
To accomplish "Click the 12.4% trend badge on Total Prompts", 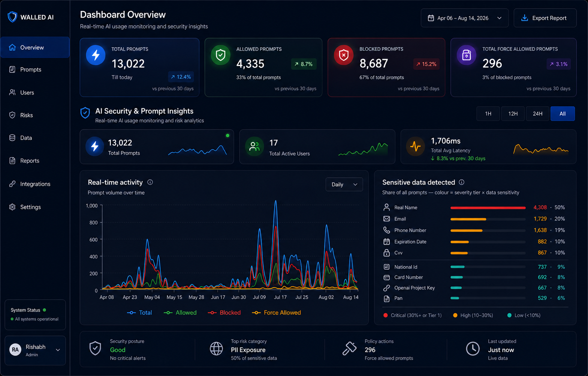I will 181,77.
